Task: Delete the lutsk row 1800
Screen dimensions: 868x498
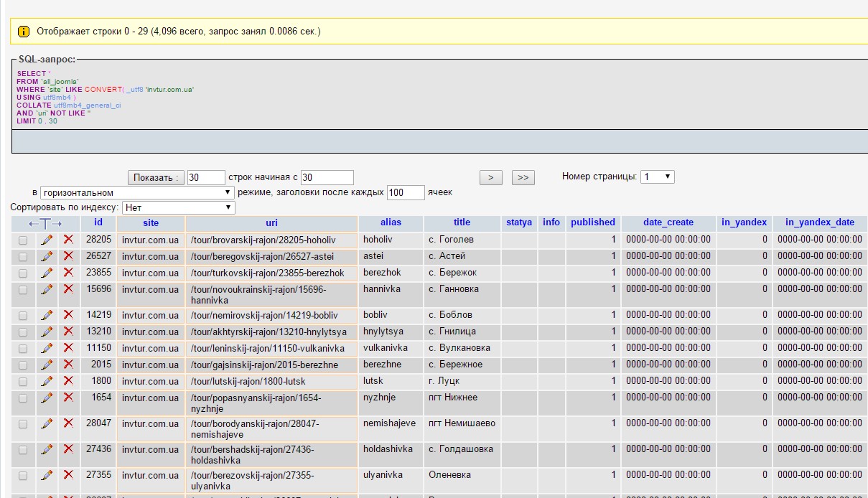Action: (x=68, y=381)
